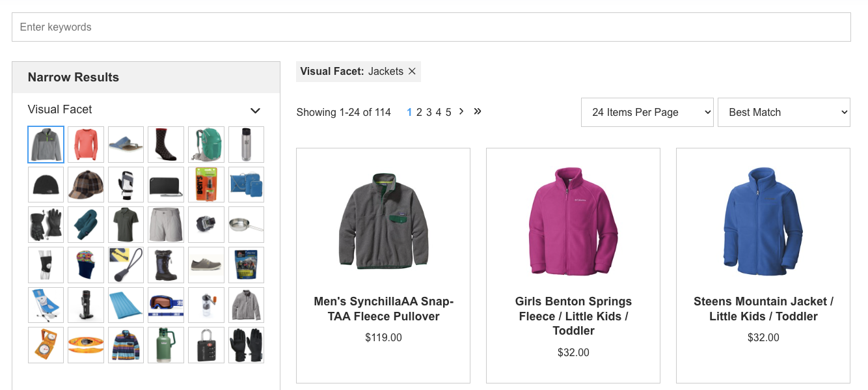868x390 pixels.
Task: Select the plaid cap visual facet
Action: coord(86,184)
